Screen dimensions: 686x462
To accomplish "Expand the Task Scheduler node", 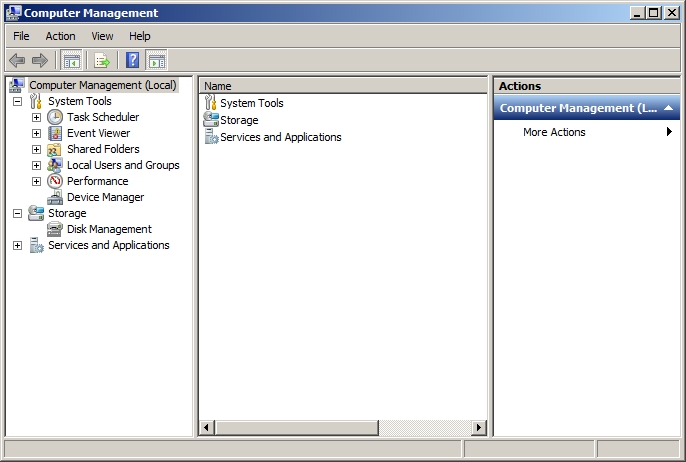I will pos(36,117).
